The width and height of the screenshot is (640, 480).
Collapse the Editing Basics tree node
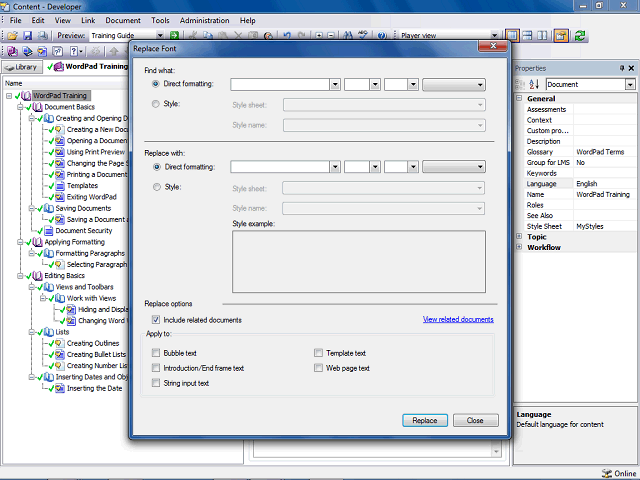[x=20, y=276]
